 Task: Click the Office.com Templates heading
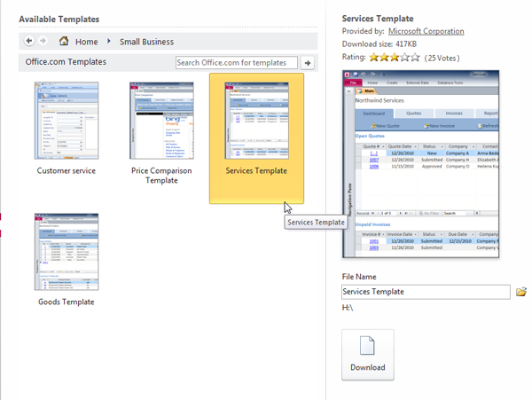[66, 62]
